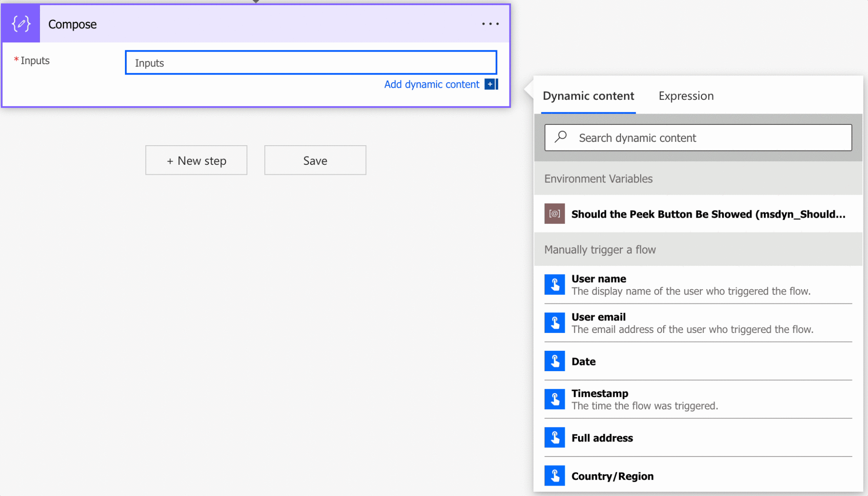Click the Date trigger icon
Screen dimensions: 868x496
click(x=555, y=361)
